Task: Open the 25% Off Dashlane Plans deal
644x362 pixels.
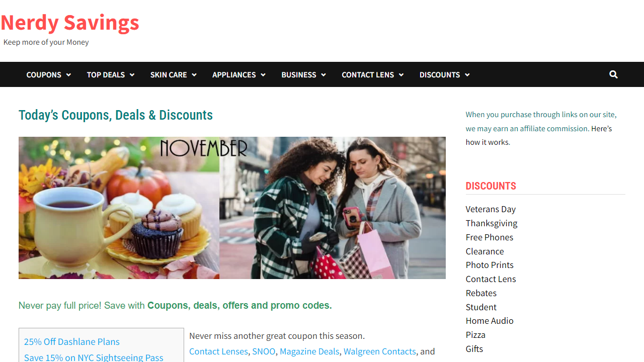Action: click(71, 341)
